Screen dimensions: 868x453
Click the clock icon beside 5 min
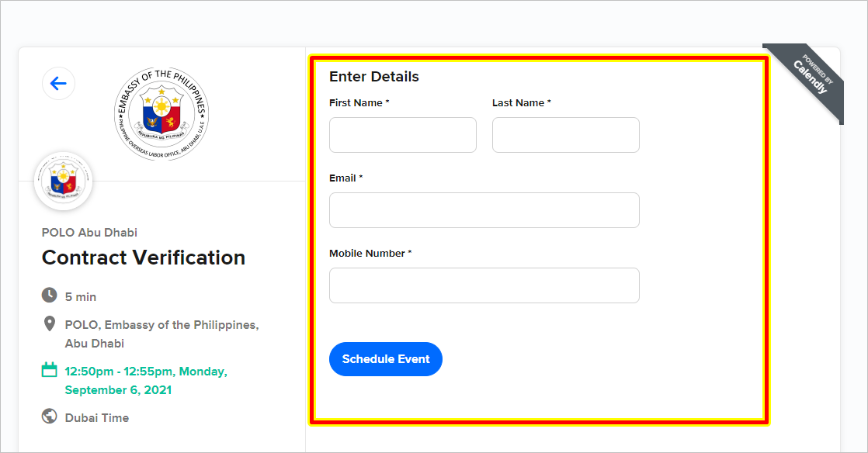point(49,296)
